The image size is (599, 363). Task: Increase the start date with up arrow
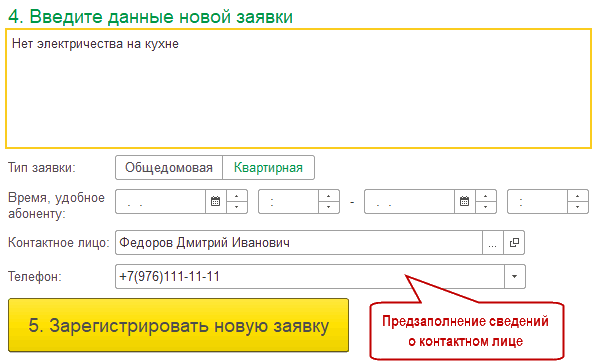(x=237, y=196)
